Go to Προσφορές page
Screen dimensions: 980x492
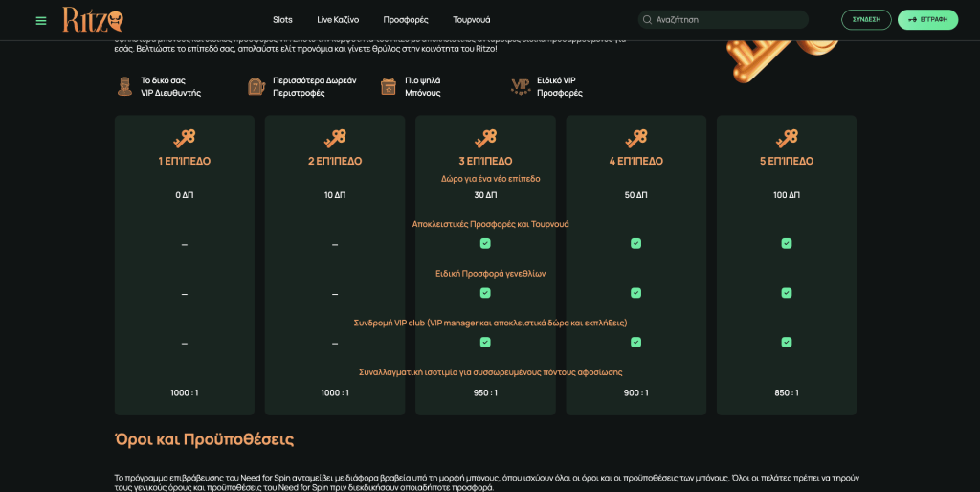(406, 20)
